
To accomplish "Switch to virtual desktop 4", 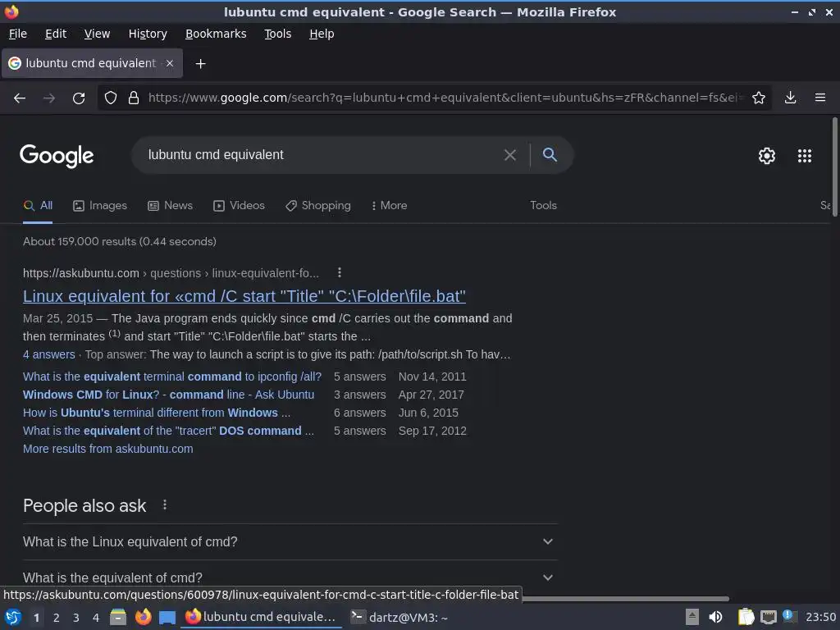I will click(x=96, y=618).
